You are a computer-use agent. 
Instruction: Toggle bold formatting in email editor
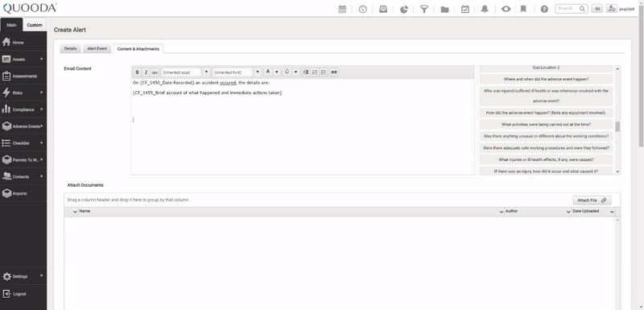pyautogui.click(x=137, y=72)
